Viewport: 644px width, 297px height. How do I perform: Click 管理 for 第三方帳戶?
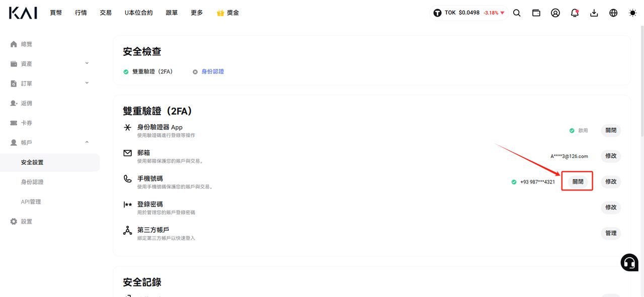tap(611, 233)
